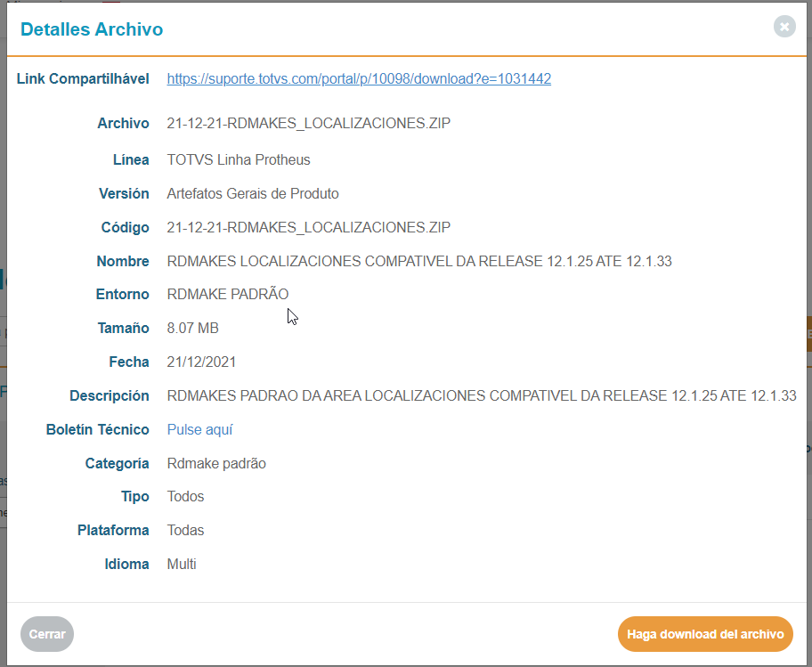Click the 'Tamaño' field label
This screenshot has height=667, width=812.
[x=123, y=329]
